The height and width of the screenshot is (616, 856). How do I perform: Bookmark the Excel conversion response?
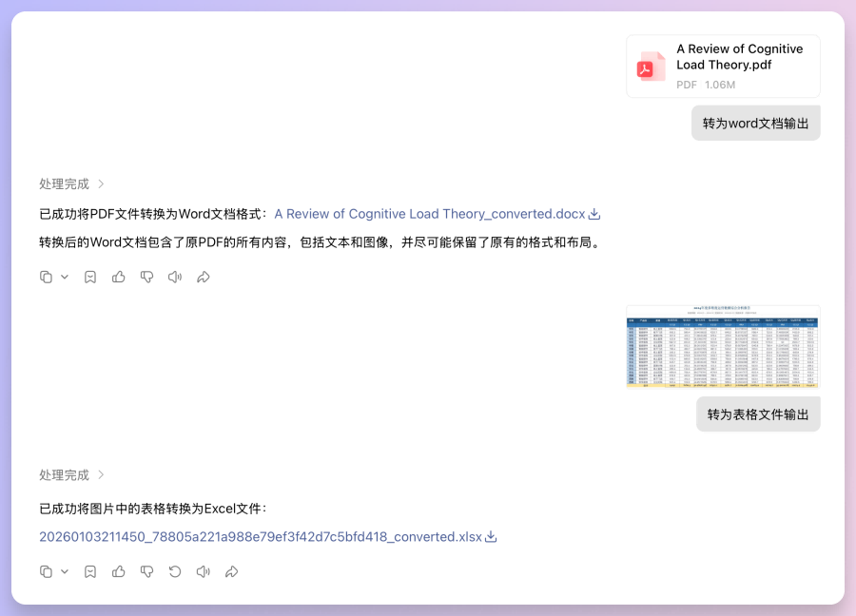pyautogui.click(x=90, y=571)
